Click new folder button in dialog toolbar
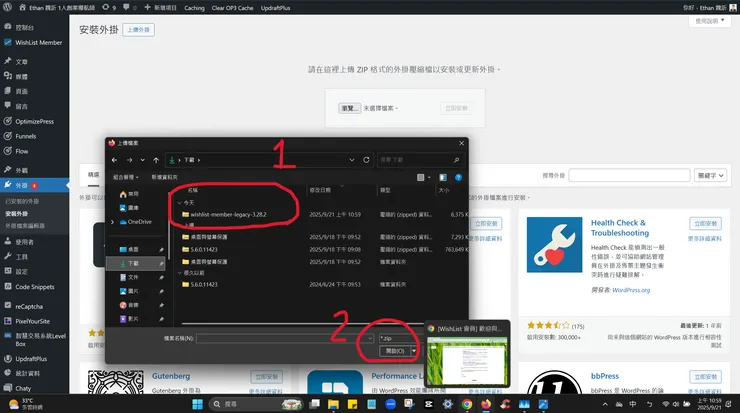This screenshot has width=740, height=413. [x=164, y=177]
